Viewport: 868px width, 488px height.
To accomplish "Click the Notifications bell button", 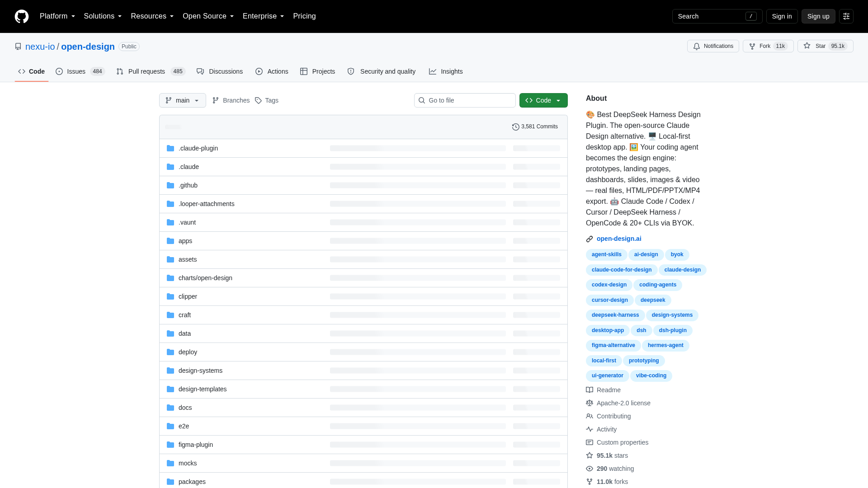I will click(713, 46).
